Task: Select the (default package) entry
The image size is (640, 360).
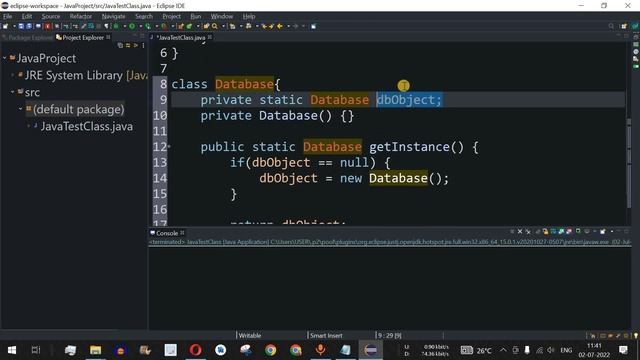Action: [x=78, y=109]
